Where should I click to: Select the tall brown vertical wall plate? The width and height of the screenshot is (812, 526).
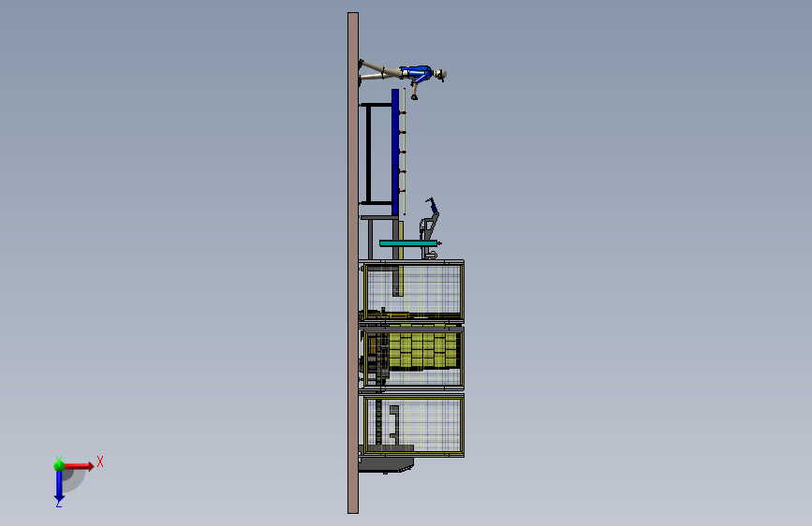353,263
